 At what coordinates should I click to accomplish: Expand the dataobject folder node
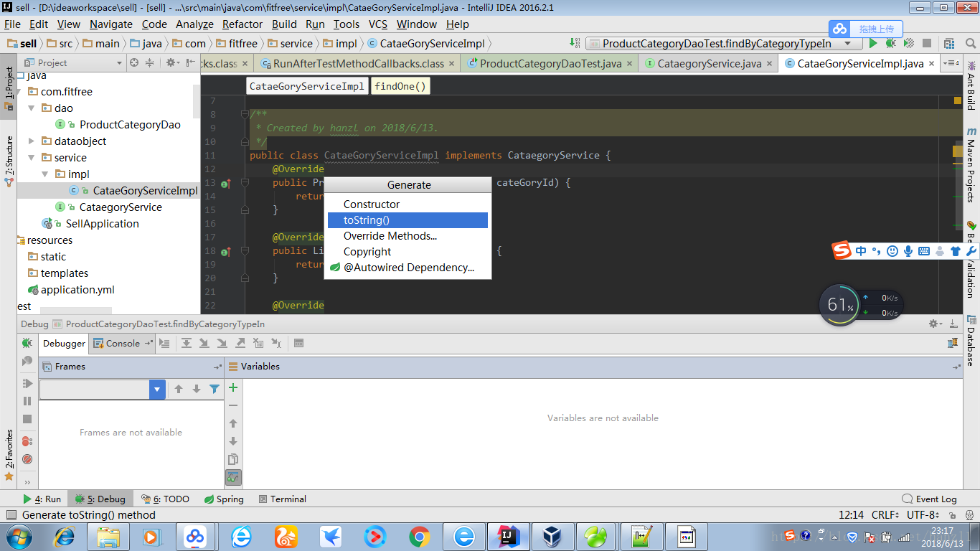[31, 141]
